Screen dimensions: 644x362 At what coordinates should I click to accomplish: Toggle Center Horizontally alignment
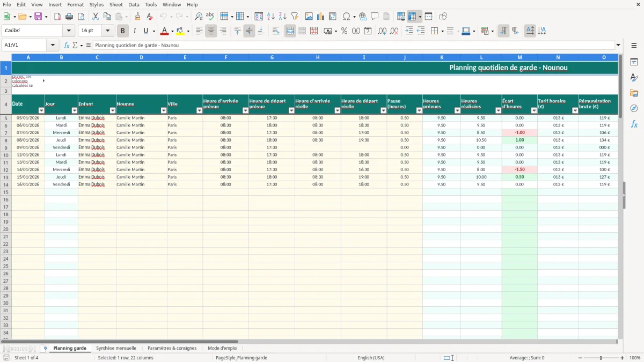click(x=211, y=31)
